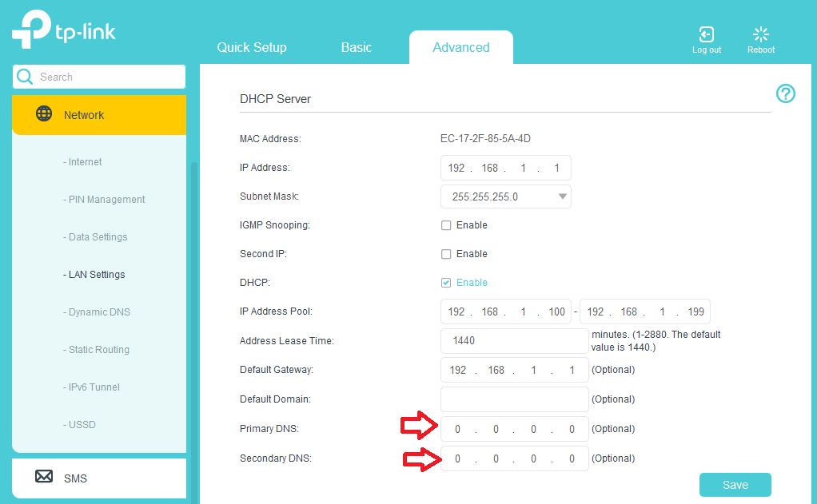Switch to the Basic tab
This screenshot has height=504, width=817.
(x=356, y=48)
